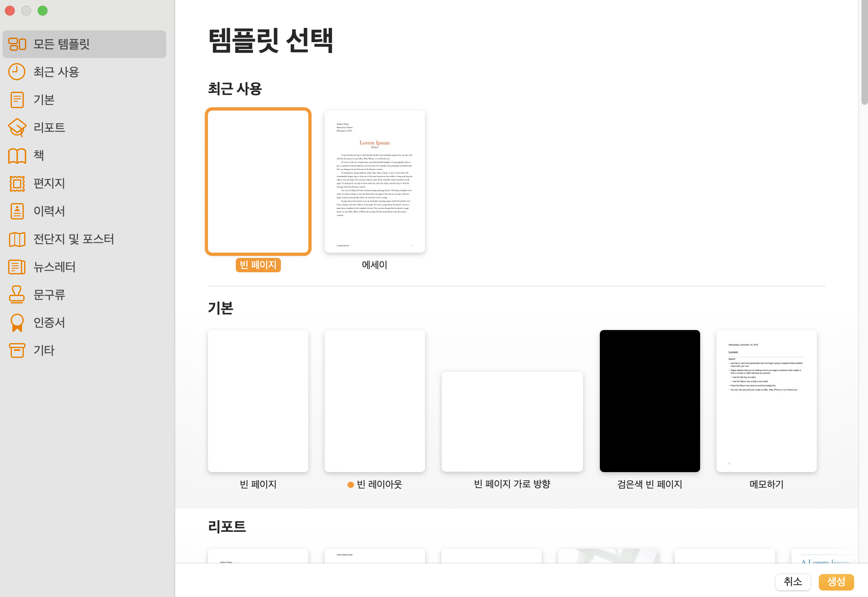Go to the 리포트 sidebar category

84,127
